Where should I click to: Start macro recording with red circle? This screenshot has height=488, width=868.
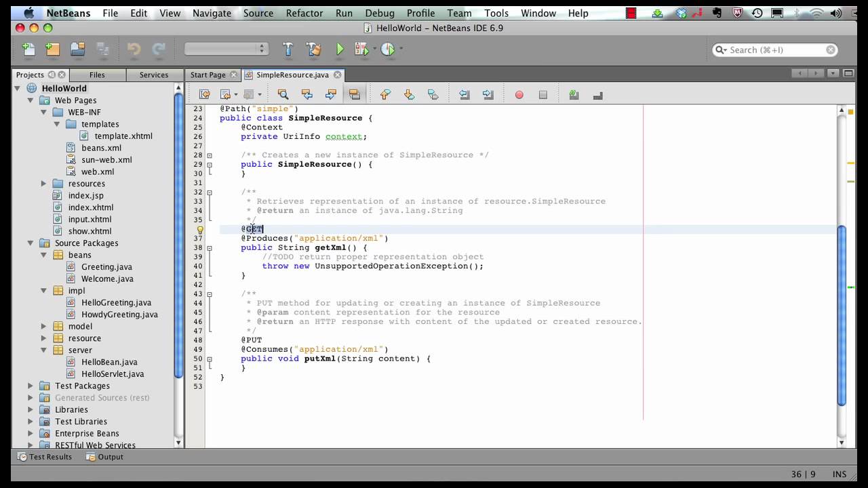click(519, 95)
